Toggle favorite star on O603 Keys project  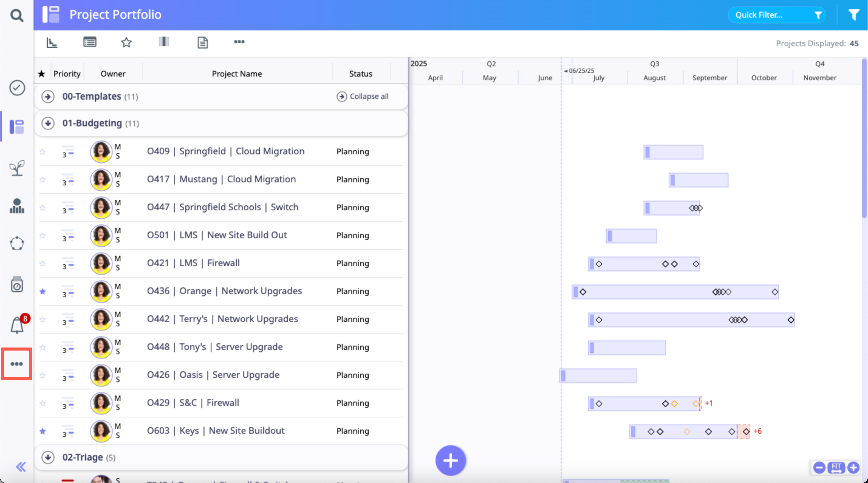pos(43,431)
